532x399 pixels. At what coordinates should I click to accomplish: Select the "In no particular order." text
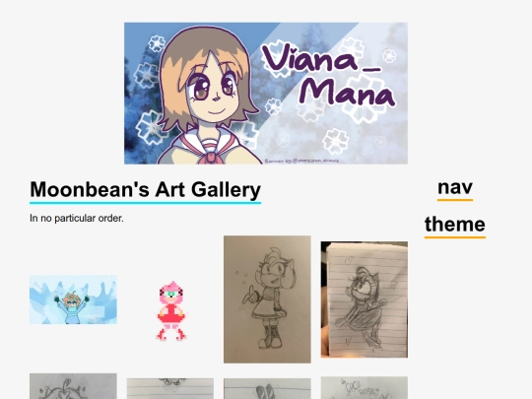tap(77, 218)
